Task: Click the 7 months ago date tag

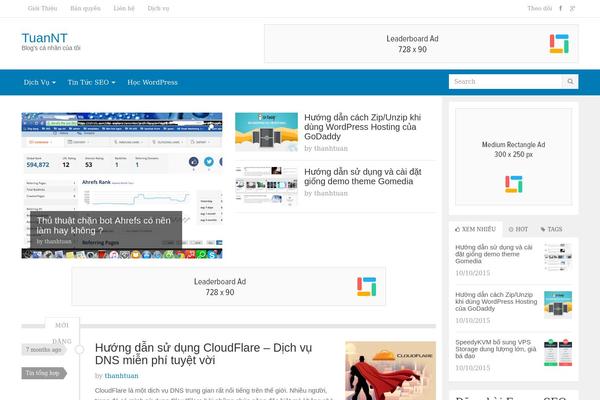Action: [x=44, y=349]
